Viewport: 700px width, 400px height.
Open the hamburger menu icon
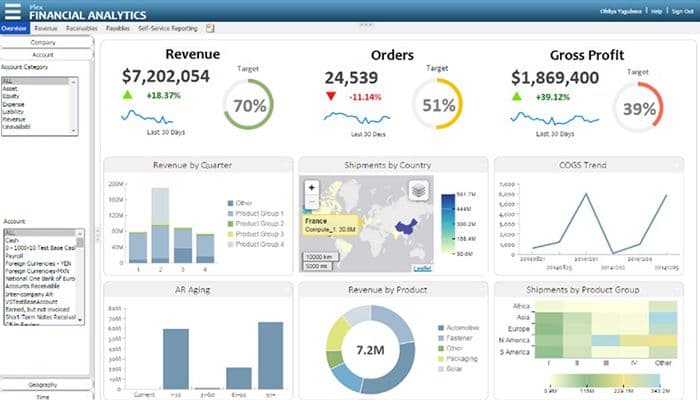coord(13,13)
